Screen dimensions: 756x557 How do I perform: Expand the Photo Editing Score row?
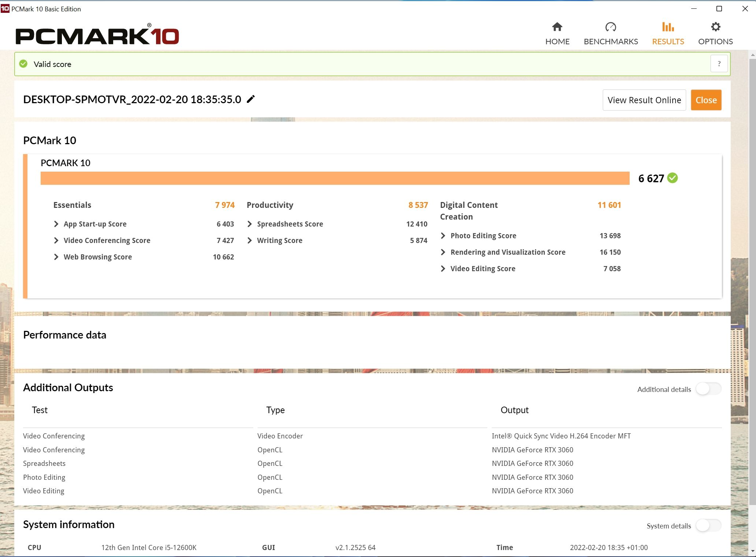pos(443,236)
